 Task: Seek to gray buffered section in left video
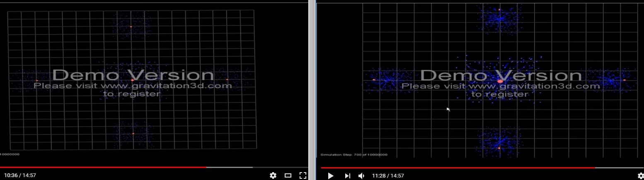coord(230,167)
